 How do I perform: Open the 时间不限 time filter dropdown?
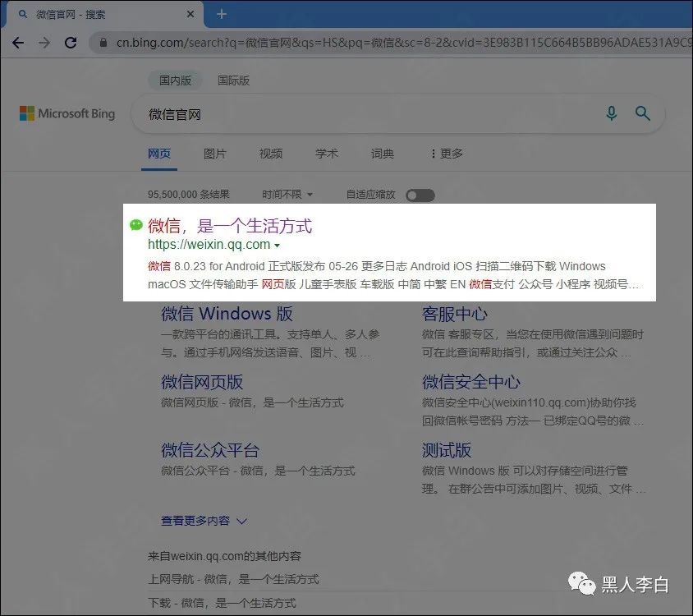[287, 194]
